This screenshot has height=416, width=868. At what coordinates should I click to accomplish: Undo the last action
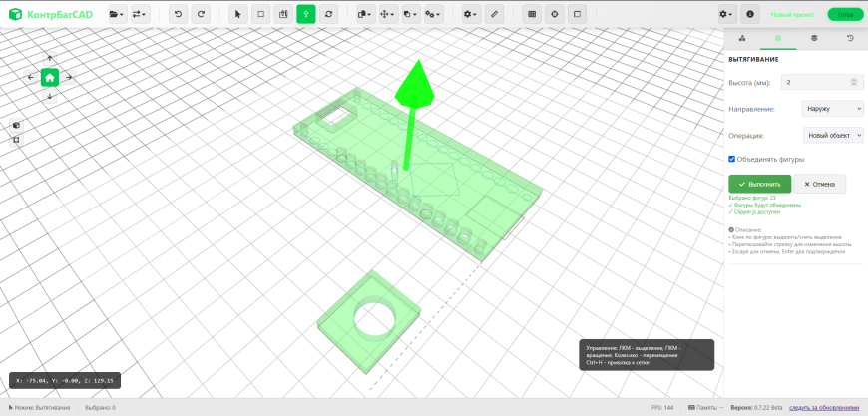[178, 14]
